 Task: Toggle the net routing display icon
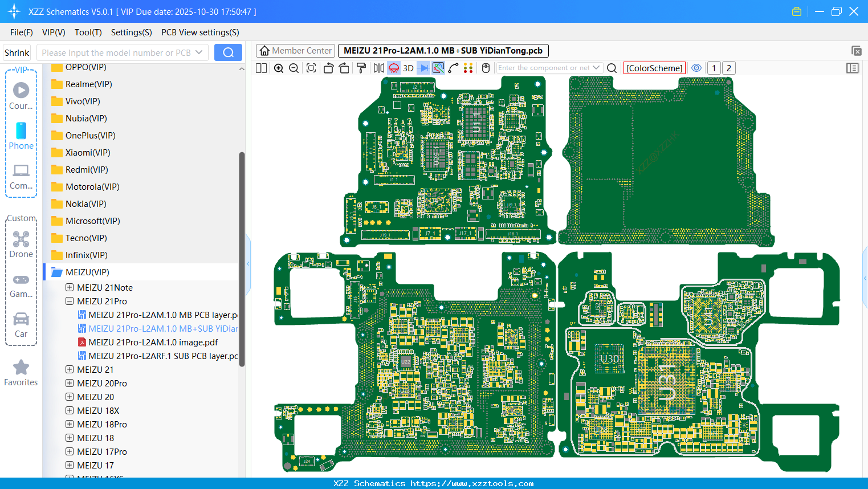438,68
